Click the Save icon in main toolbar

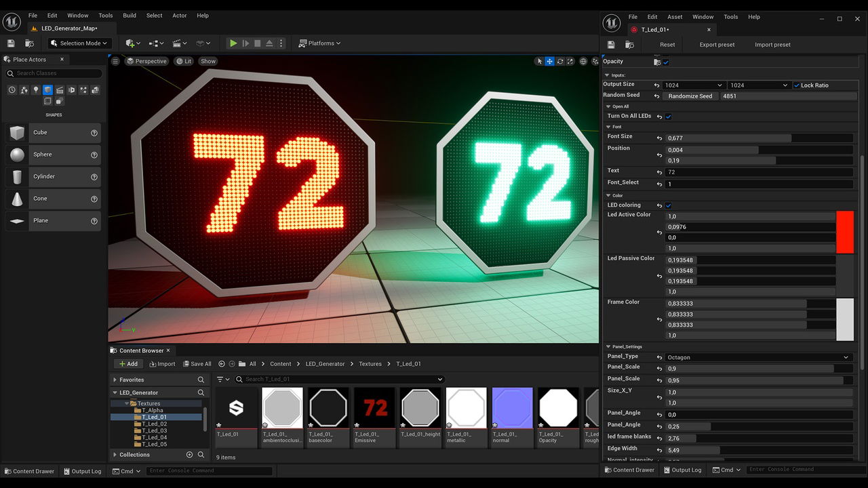click(x=11, y=43)
